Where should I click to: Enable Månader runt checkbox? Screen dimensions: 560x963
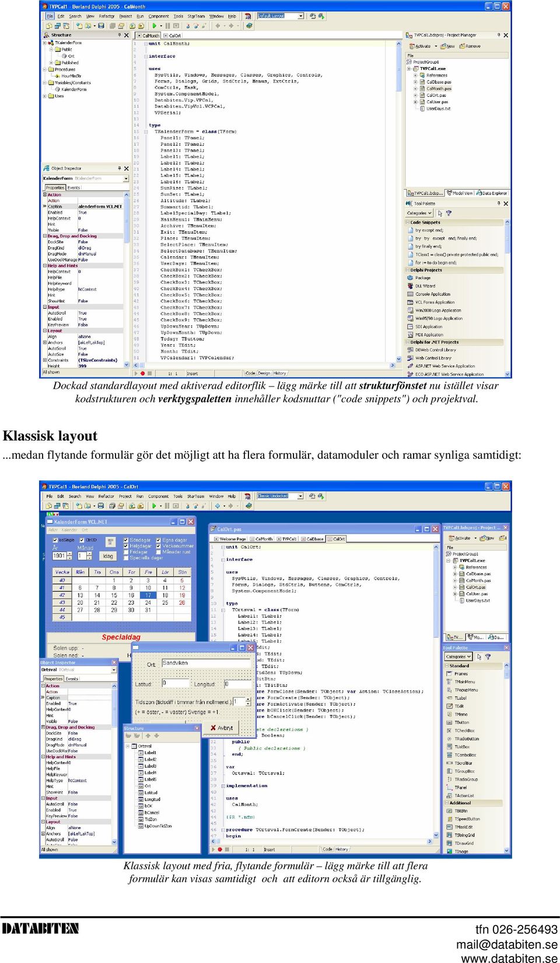[x=159, y=552]
